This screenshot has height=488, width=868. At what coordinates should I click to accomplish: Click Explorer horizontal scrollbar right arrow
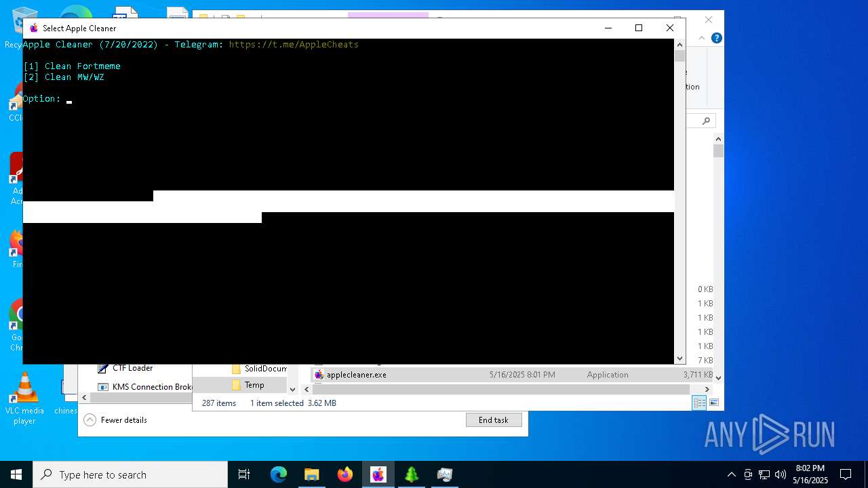(707, 389)
